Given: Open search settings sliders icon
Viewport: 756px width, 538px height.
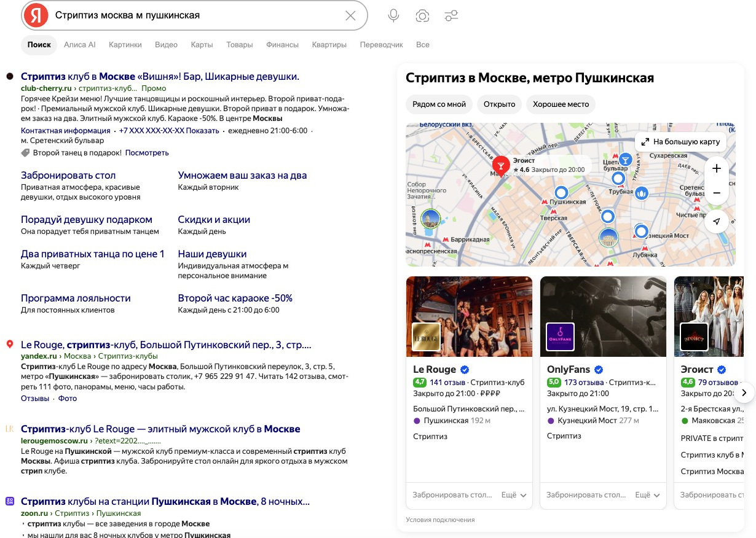Looking at the screenshot, I should click(452, 16).
